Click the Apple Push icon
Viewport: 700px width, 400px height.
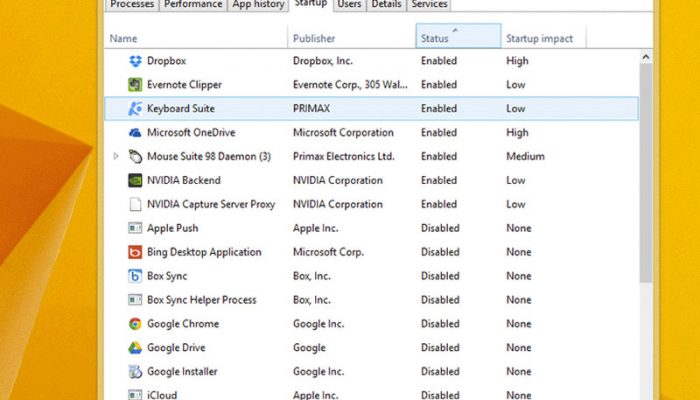(135, 228)
